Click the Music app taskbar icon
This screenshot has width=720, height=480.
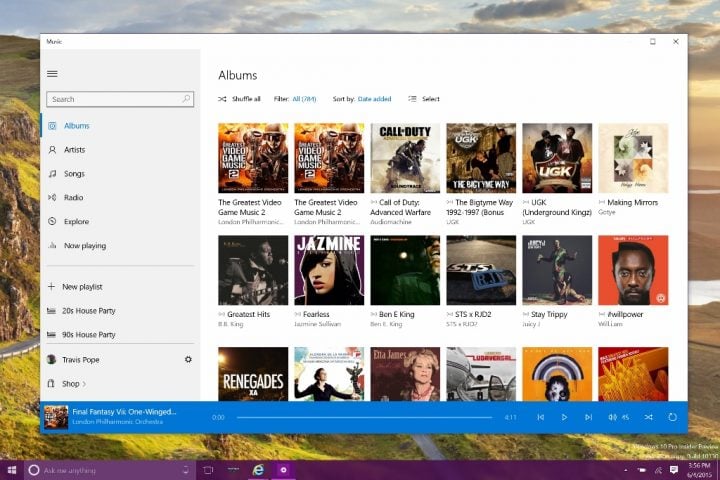283,470
